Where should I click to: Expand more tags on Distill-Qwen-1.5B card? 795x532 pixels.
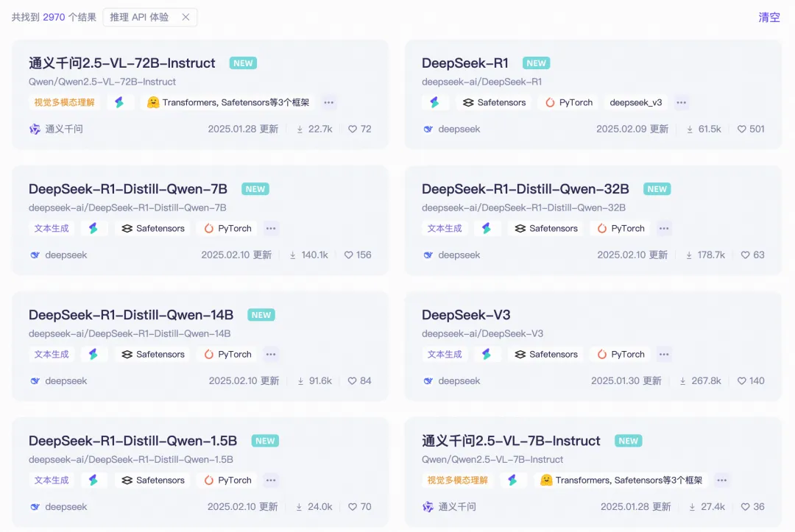[x=271, y=480]
